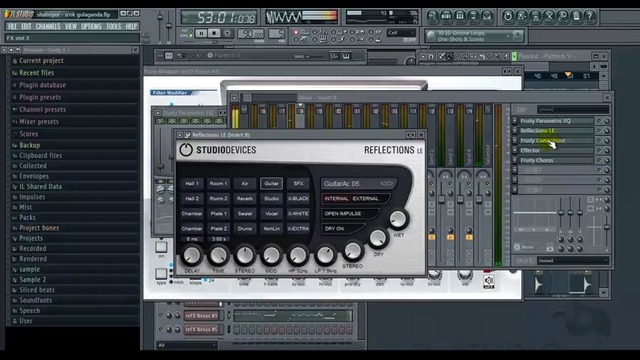
Task: Open mixer IN input selector dropdown
Action: point(573,109)
